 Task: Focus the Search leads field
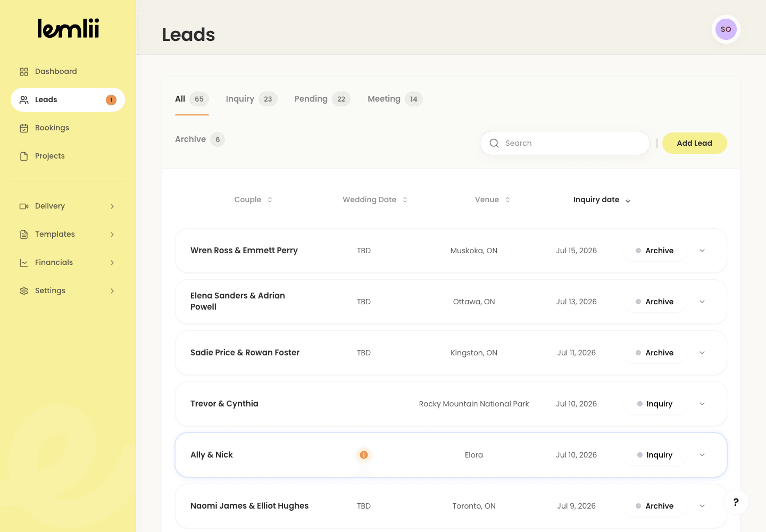coord(565,143)
